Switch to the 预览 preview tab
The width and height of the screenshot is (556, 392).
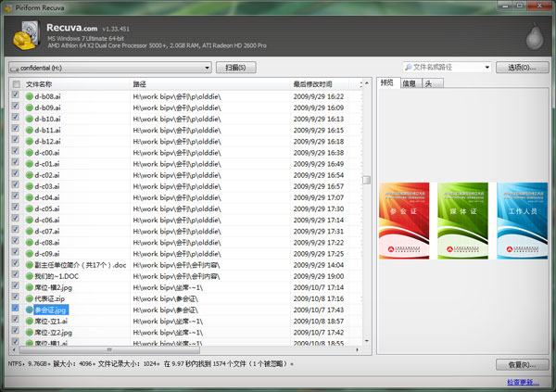point(386,83)
